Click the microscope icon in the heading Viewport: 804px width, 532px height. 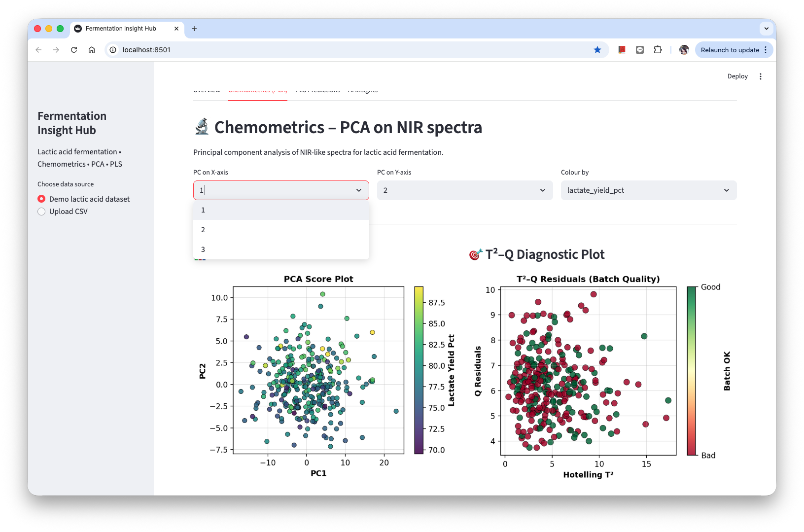202,127
